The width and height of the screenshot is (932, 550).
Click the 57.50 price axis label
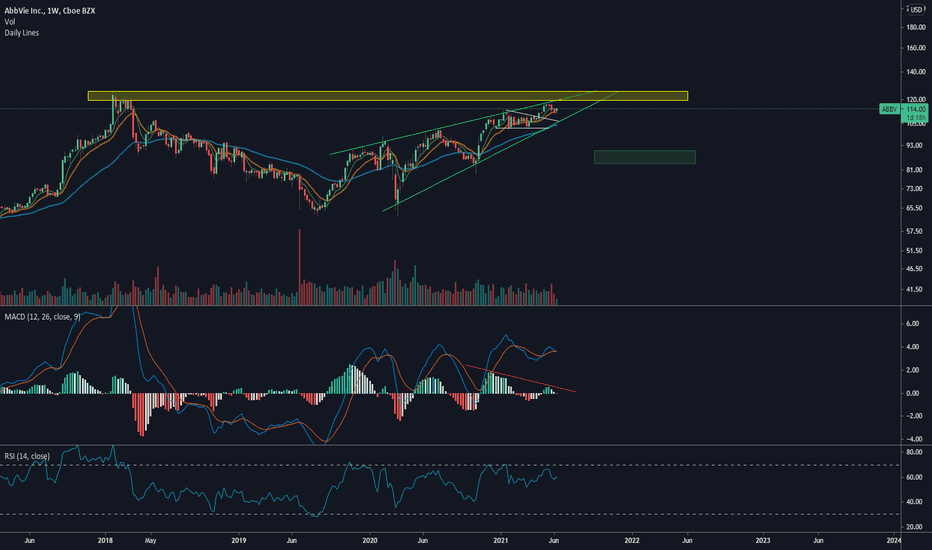916,231
